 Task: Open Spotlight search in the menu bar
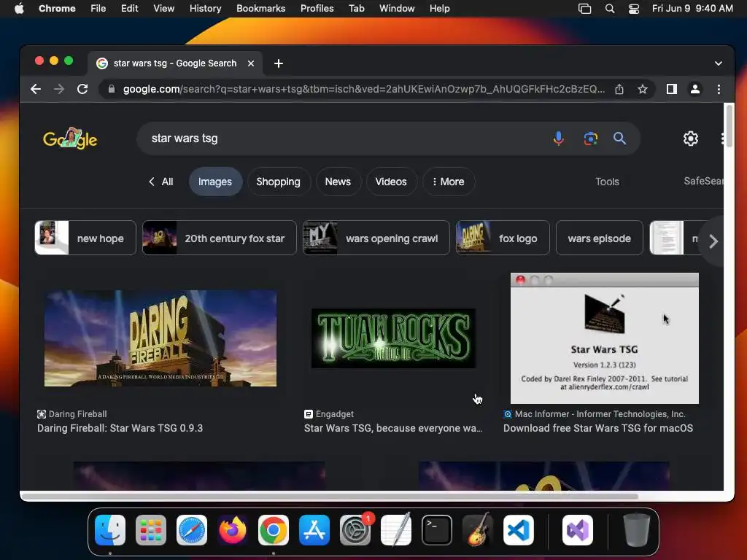tap(609, 9)
